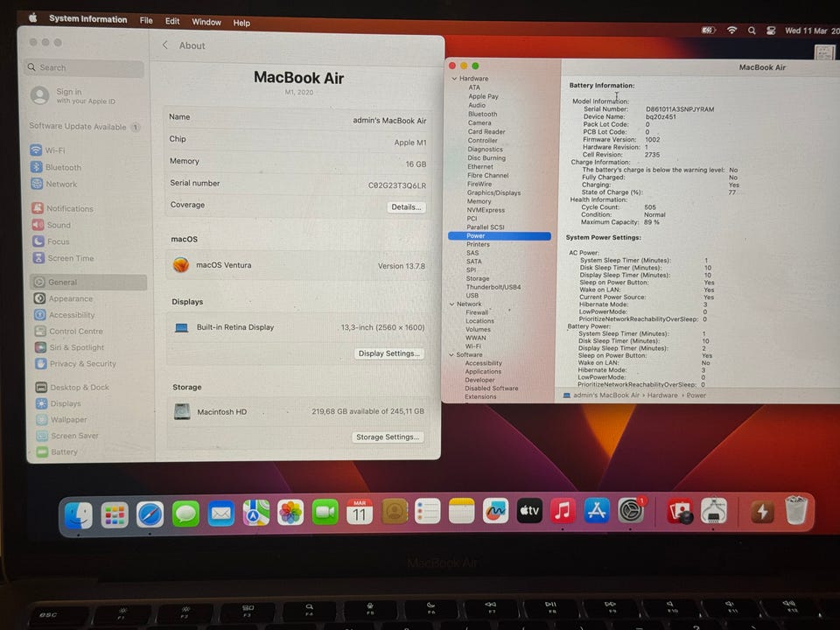
Task: Select Thunderbolt/USB4 in Hardware list
Action: pos(493,287)
